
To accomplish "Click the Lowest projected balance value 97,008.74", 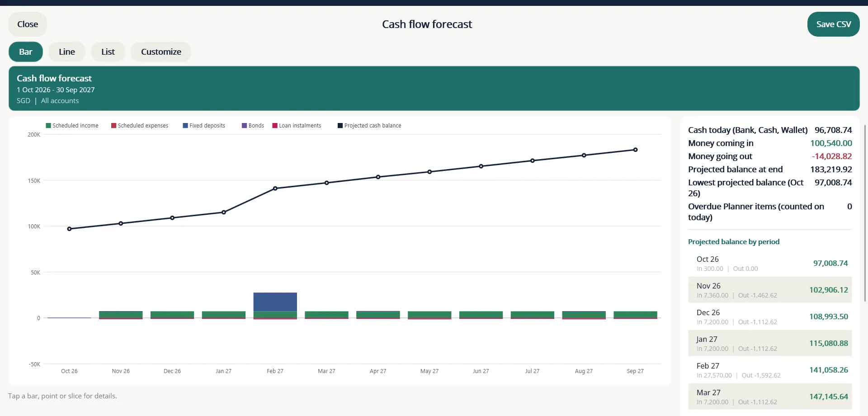I will point(833,183).
